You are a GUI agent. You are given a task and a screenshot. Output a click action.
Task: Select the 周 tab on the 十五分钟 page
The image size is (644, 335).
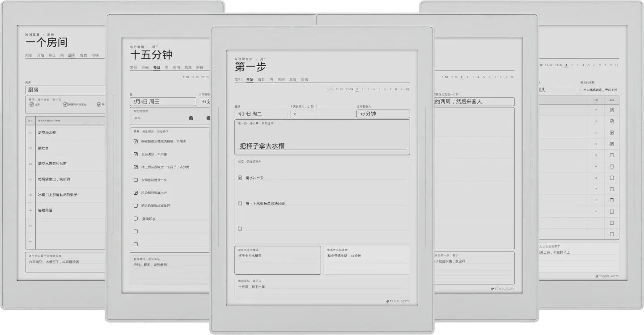coord(166,68)
